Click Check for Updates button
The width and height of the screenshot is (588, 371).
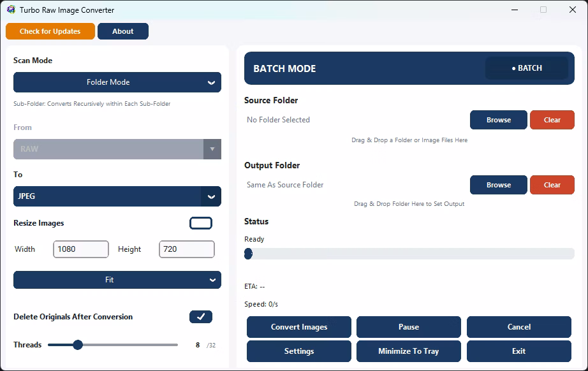[x=50, y=31]
